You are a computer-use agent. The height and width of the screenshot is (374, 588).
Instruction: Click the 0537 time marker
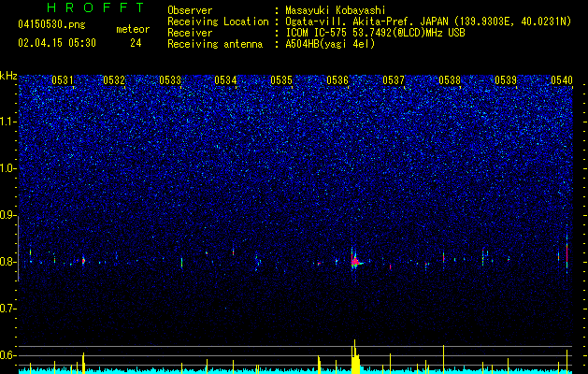[394, 80]
